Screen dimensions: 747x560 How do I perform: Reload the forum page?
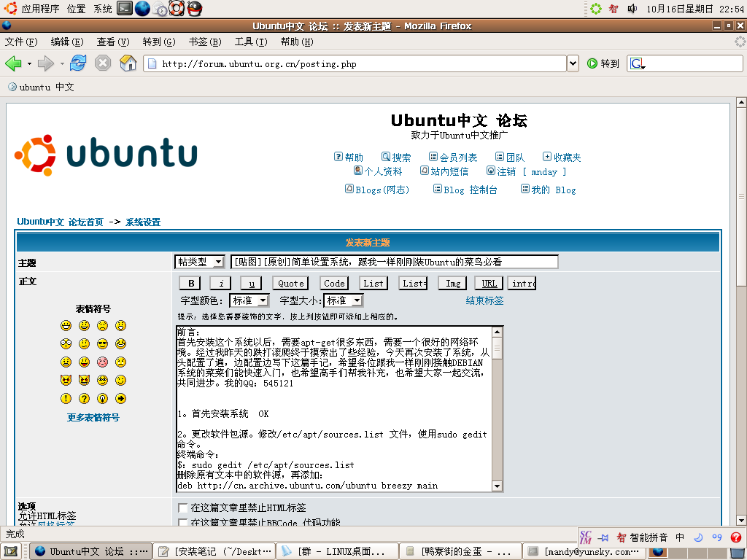coord(77,63)
